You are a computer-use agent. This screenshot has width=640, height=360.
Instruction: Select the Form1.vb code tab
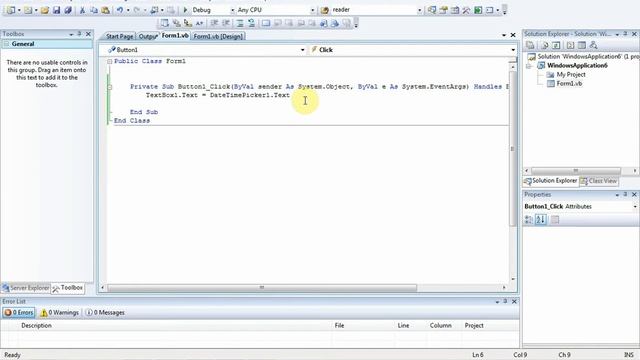click(x=175, y=36)
